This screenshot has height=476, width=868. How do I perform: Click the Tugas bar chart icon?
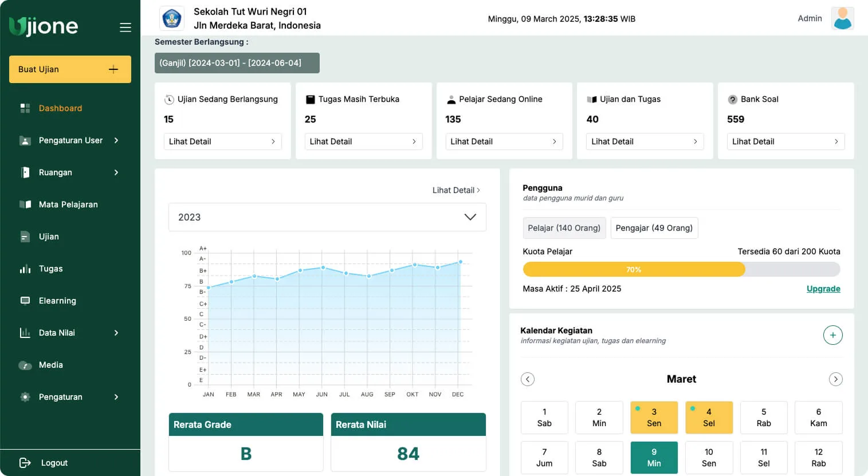[x=25, y=269]
